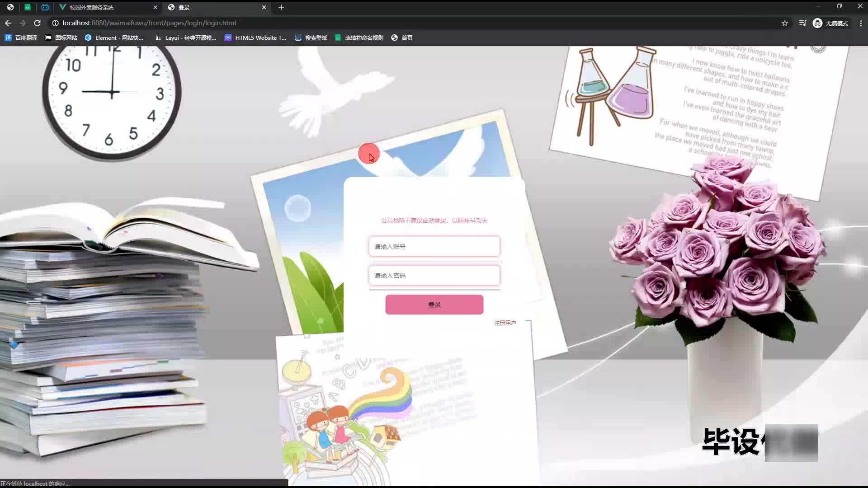Reload the current page
Screen dimensions: 868x488
click(38, 23)
